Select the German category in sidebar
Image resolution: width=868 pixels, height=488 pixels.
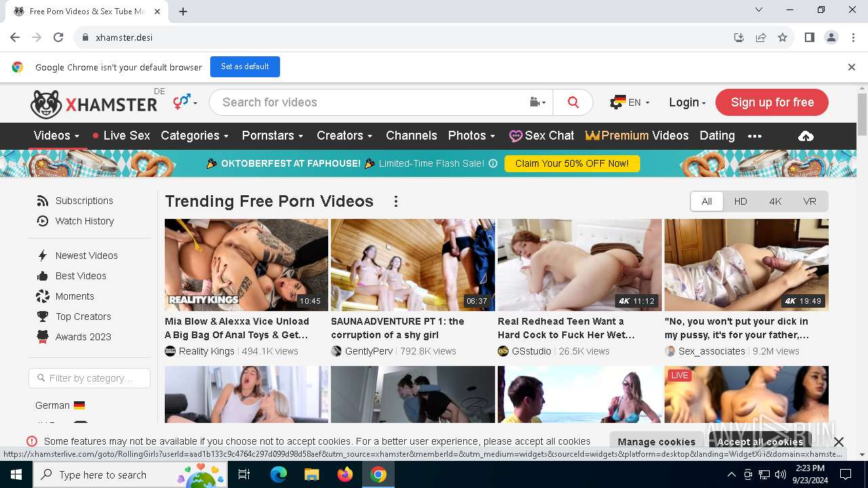pyautogui.click(x=60, y=405)
